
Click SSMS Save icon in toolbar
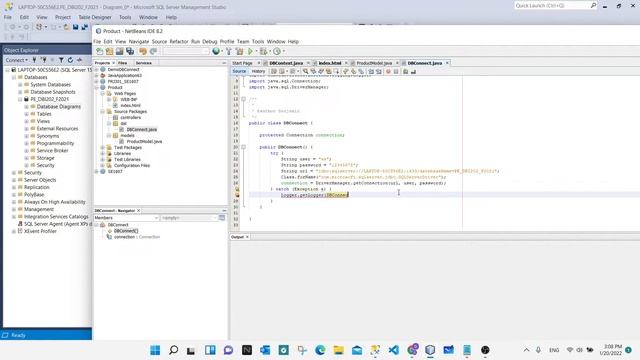point(76,27)
